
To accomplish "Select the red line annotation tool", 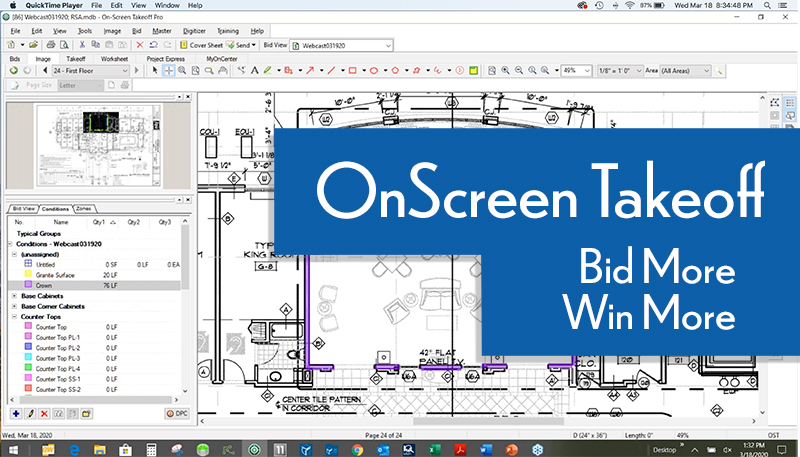I will tap(331, 70).
